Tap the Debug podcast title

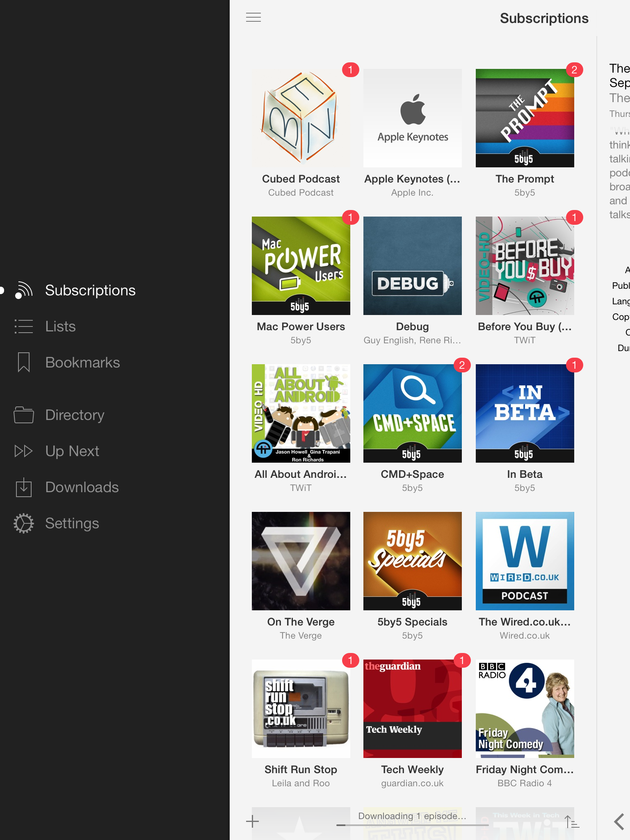[x=412, y=326]
